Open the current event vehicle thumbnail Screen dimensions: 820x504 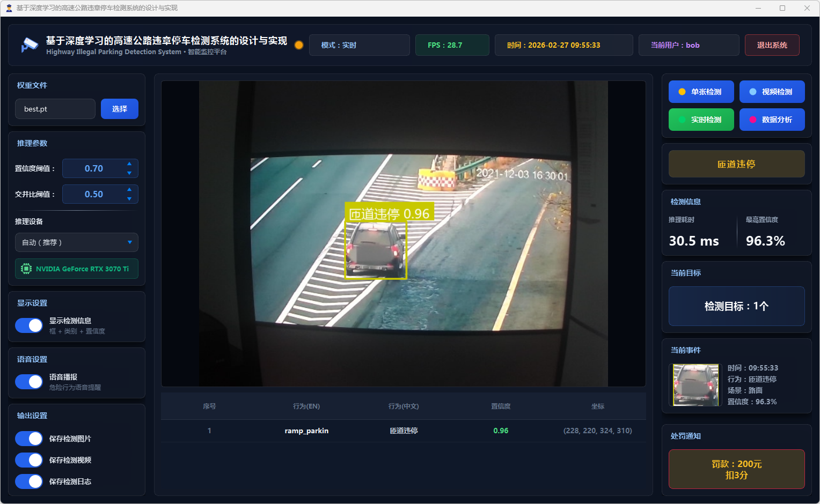695,385
